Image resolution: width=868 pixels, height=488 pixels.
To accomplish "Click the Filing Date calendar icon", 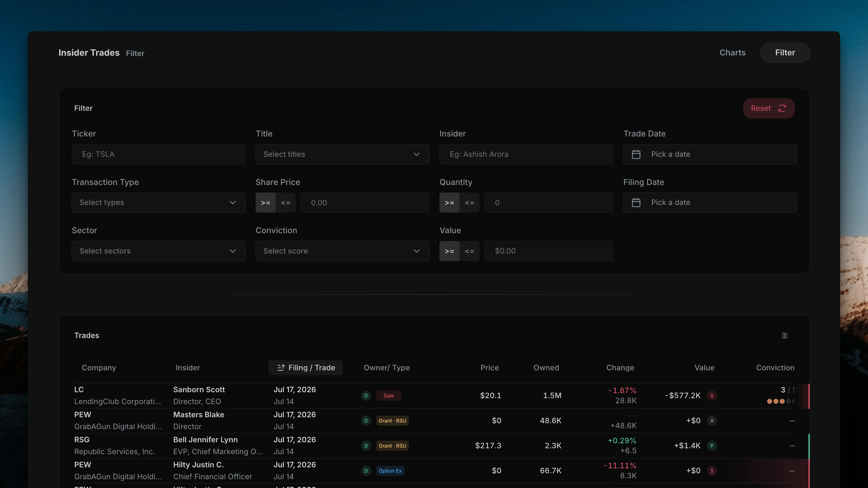I will pyautogui.click(x=636, y=203).
